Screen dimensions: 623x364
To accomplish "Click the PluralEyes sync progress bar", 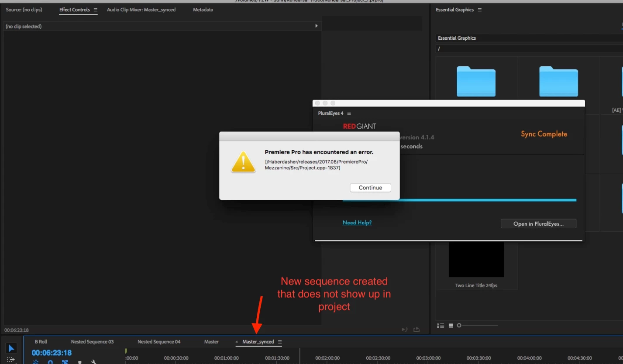I will click(x=459, y=200).
